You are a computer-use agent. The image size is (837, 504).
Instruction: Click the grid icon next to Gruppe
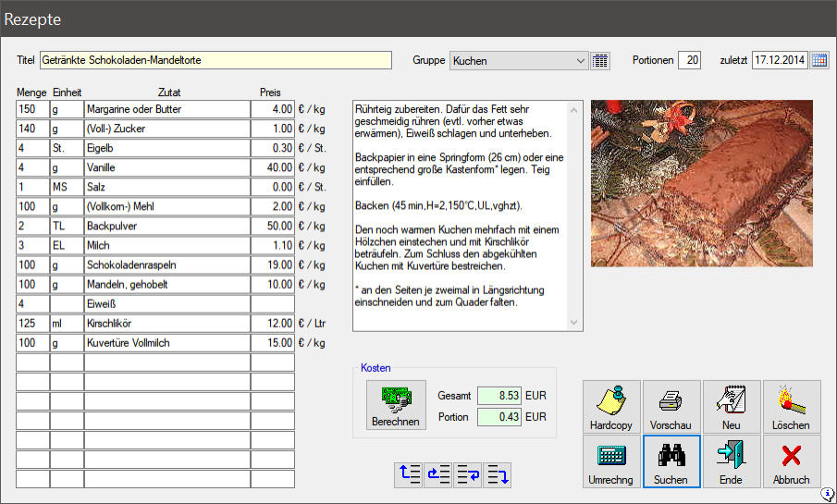pos(600,61)
